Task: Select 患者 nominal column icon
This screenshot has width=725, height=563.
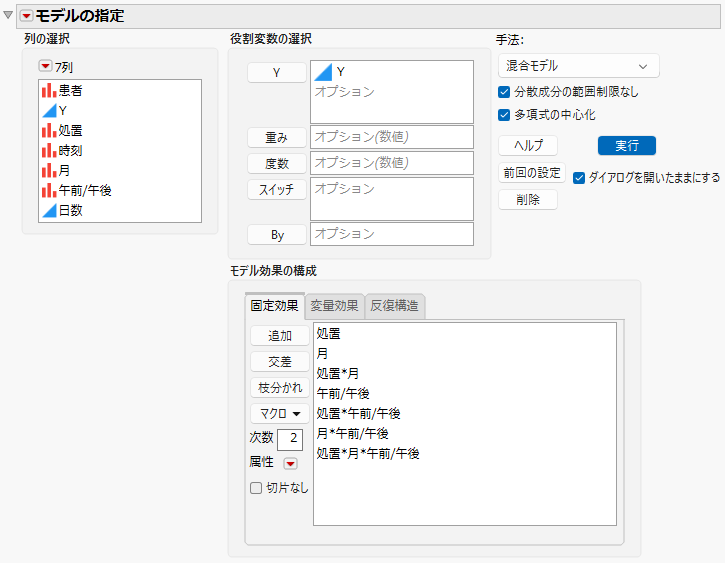Action: point(49,91)
